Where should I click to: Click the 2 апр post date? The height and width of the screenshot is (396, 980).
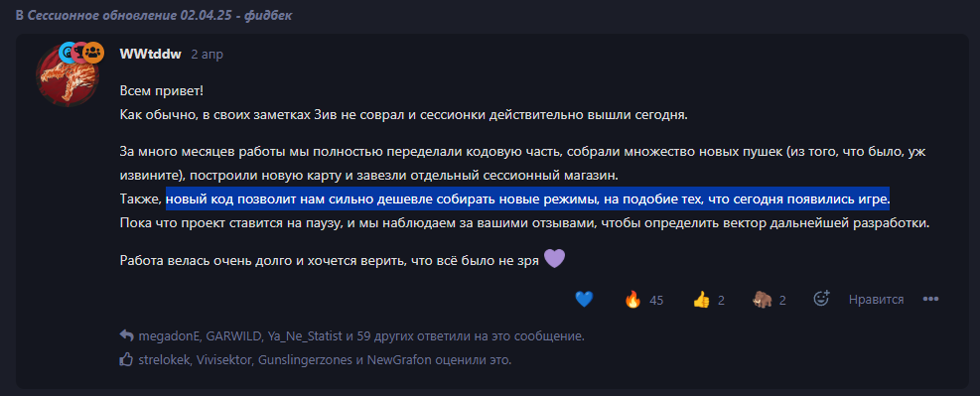pyautogui.click(x=207, y=55)
